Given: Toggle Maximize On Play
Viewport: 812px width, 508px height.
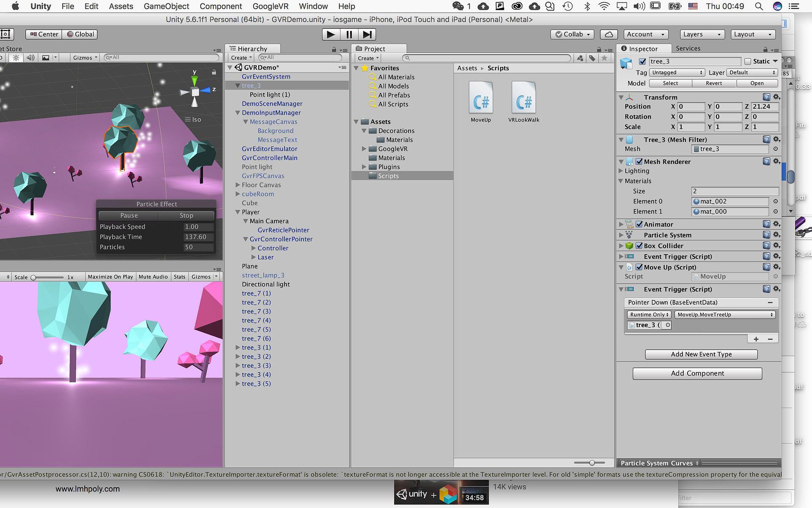Looking at the screenshot, I should pyautogui.click(x=110, y=277).
